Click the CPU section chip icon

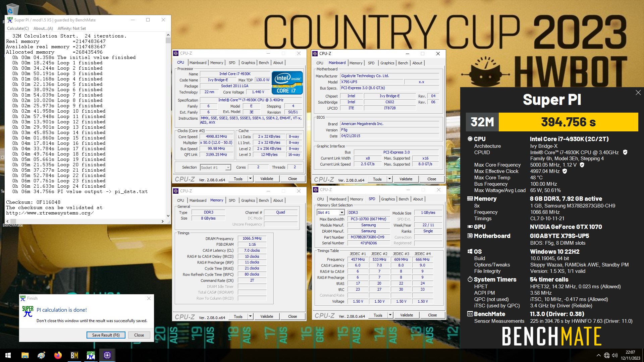click(x=470, y=139)
